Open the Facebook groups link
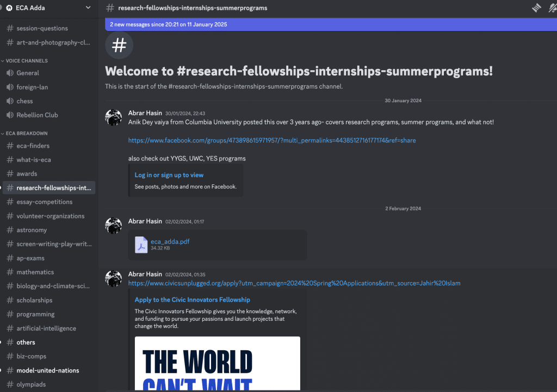 (x=271, y=140)
